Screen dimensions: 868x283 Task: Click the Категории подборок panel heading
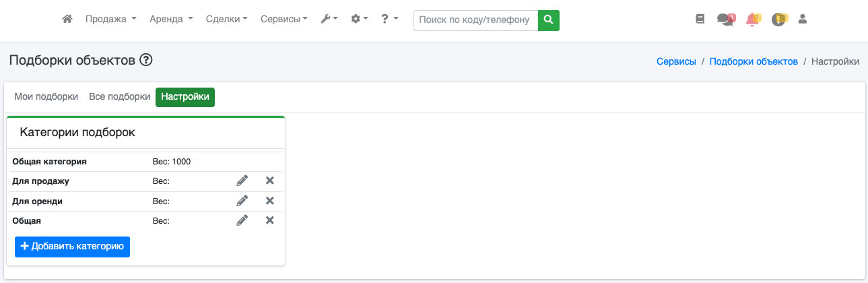pos(77,133)
